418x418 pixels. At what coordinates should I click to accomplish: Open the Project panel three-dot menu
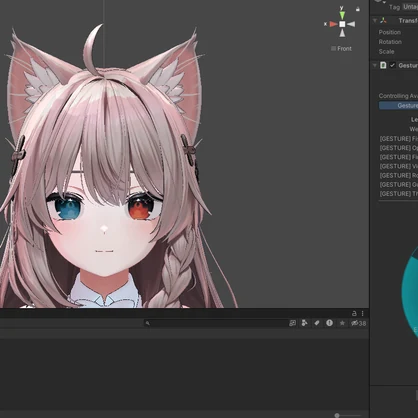(362, 313)
